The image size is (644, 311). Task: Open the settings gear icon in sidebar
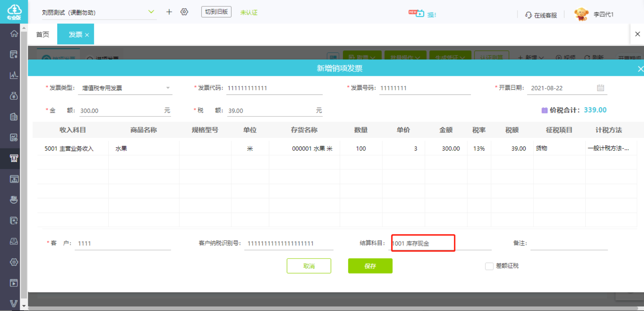click(14, 262)
